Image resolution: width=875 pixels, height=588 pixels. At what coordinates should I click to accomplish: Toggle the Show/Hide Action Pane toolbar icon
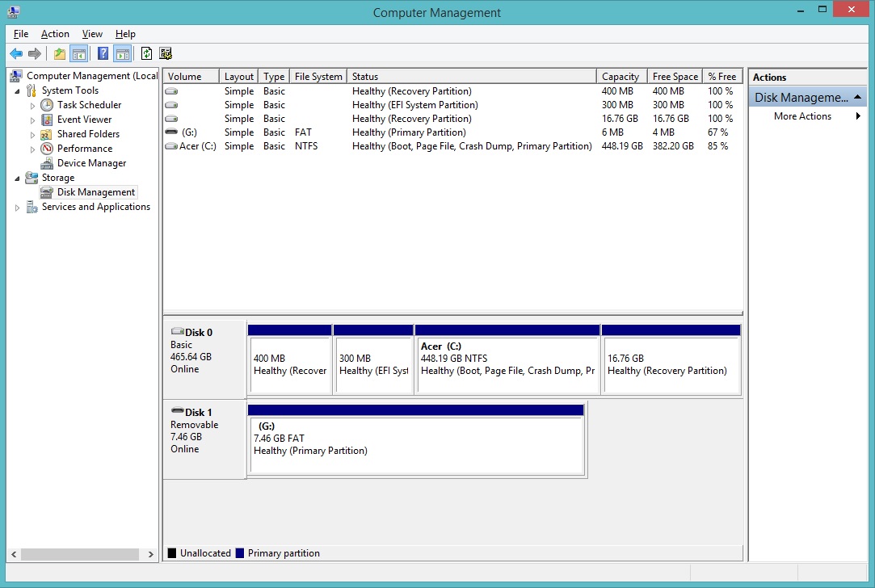122,53
